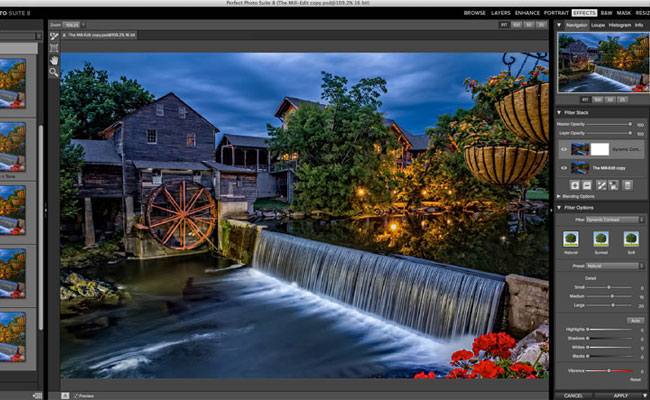Image resolution: width=650 pixels, height=400 pixels.
Task: Click the brush mask icon under Filter Stack
Action: coord(601,185)
